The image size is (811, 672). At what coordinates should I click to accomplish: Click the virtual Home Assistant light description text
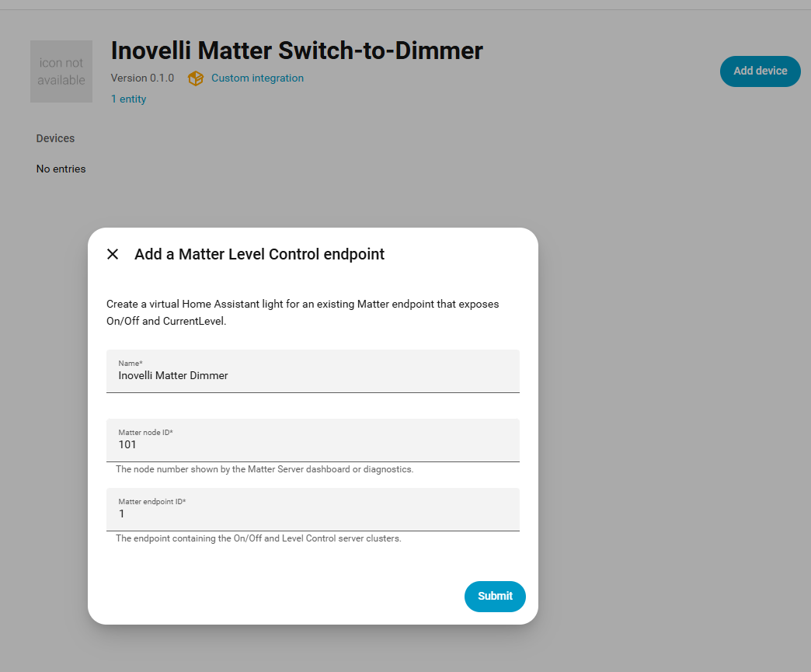303,312
